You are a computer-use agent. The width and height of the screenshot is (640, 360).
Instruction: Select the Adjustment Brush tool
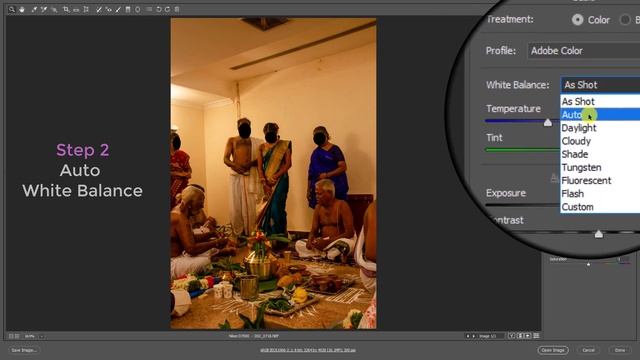click(x=118, y=9)
